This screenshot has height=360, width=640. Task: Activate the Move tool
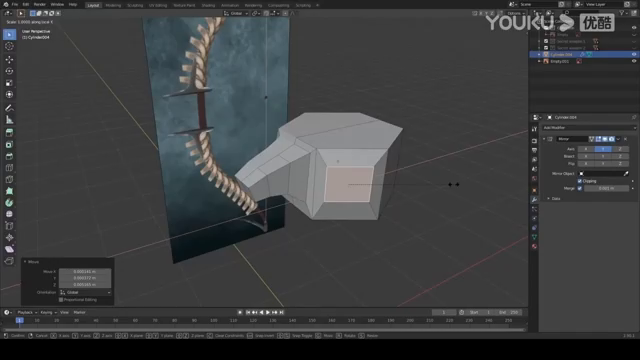(x=9, y=59)
